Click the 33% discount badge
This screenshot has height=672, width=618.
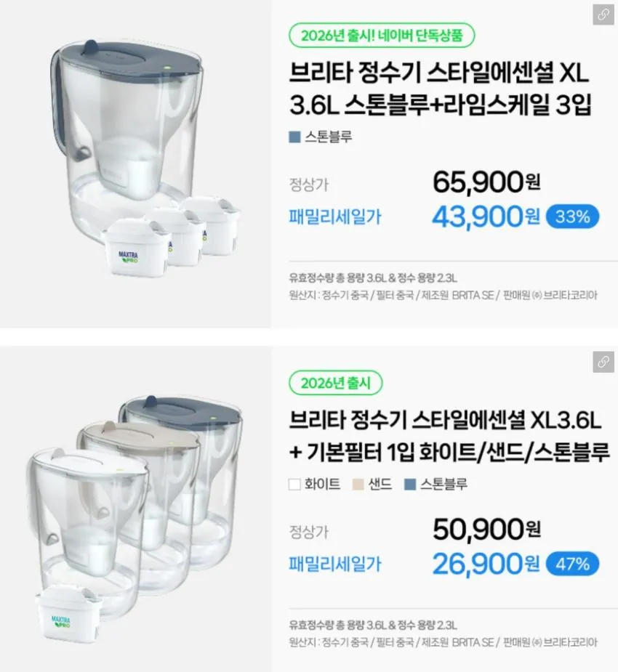coord(572,217)
